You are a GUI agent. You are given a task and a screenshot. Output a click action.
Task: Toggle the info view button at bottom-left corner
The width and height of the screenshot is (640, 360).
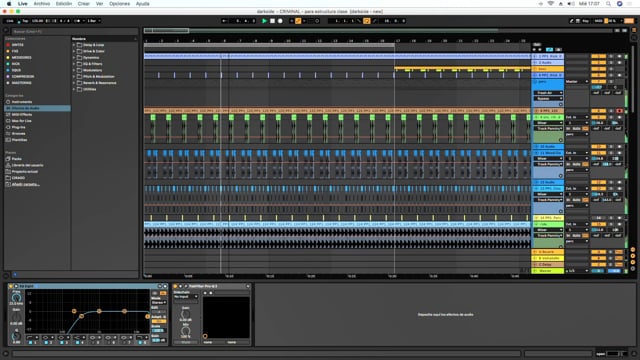tap(6, 353)
